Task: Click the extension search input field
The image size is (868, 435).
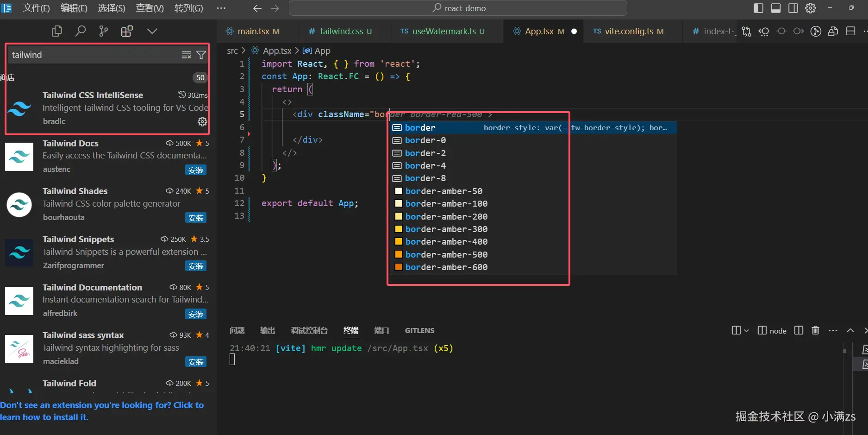Action: pyautogui.click(x=93, y=55)
